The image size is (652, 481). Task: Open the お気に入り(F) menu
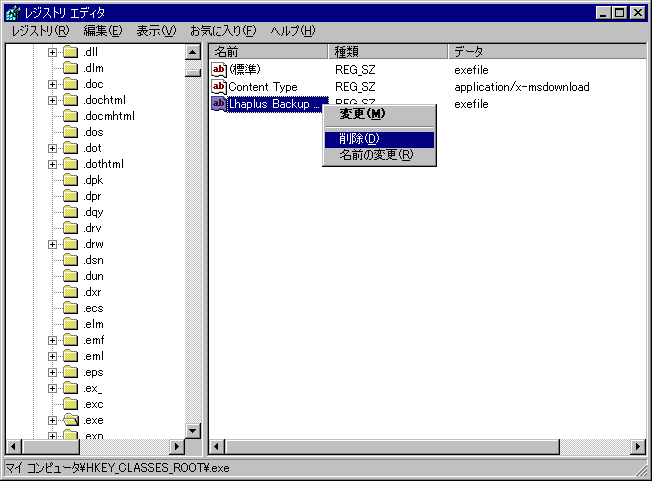(x=222, y=31)
